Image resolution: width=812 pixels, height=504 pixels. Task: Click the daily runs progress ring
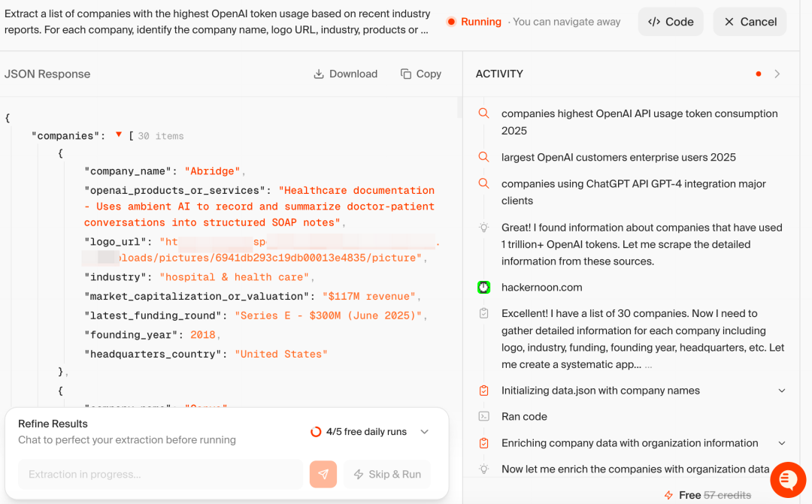(316, 432)
